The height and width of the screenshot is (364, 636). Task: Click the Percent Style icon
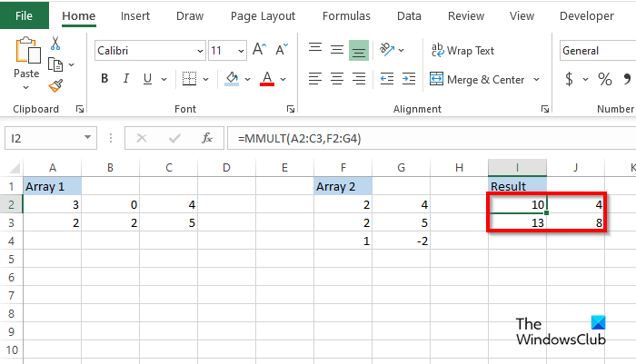pyautogui.click(x=604, y=79)
